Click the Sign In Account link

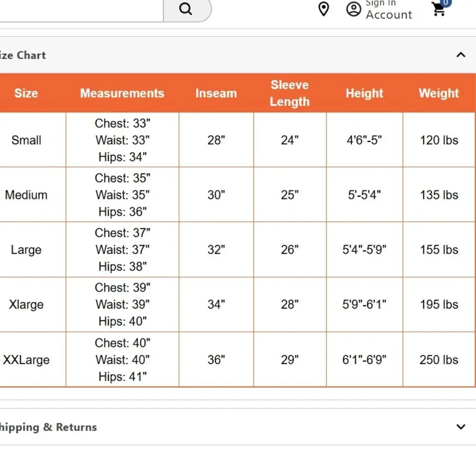click(x=389, y=10)
